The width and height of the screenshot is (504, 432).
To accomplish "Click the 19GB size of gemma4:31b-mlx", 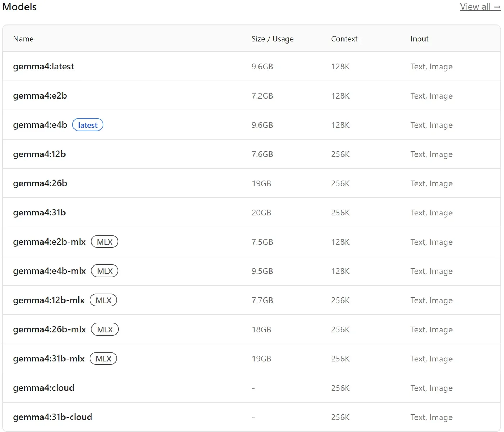I will 261,359.
